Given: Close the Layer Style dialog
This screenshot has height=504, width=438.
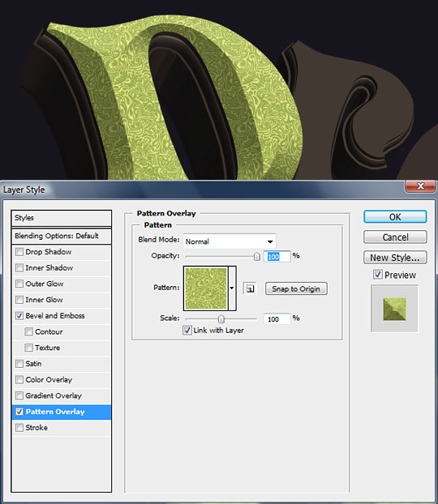Looking at the screenshot, I should (x=420, y=186).
